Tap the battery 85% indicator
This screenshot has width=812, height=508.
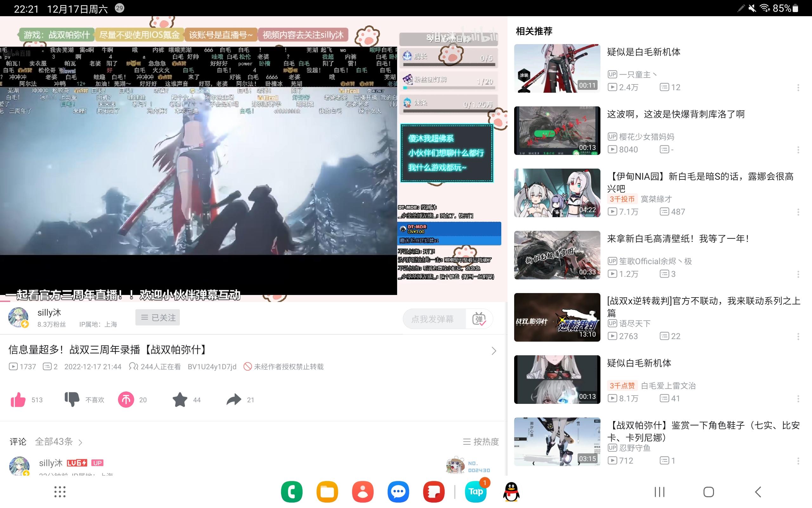pos(785,8)
